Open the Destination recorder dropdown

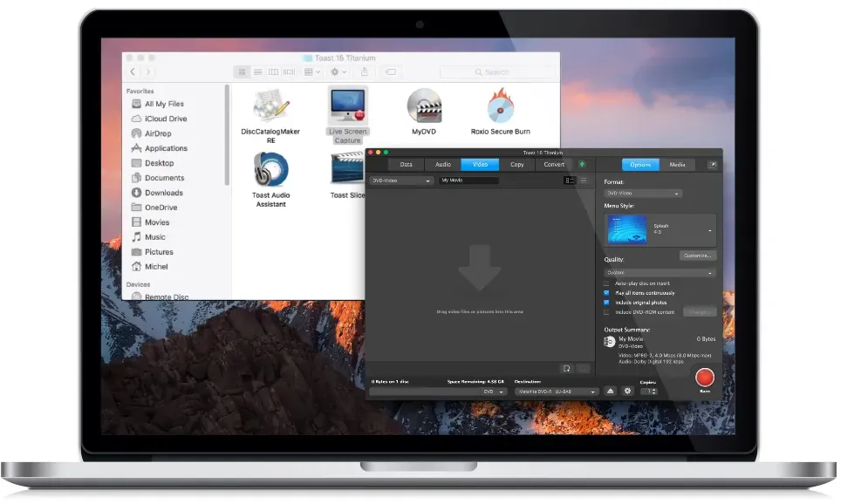557,392
